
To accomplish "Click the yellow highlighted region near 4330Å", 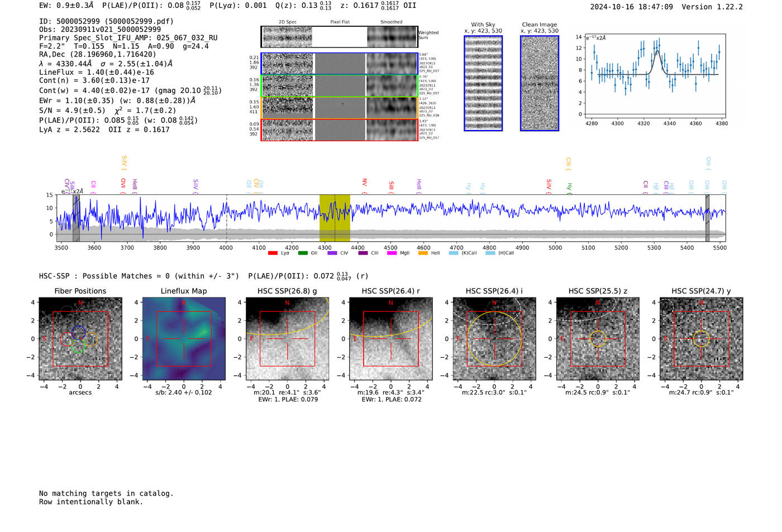I will pos(335,218).
